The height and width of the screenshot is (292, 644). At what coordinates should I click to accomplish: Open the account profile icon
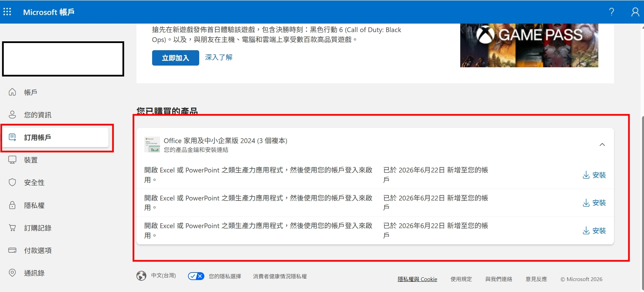click(635, 12)
